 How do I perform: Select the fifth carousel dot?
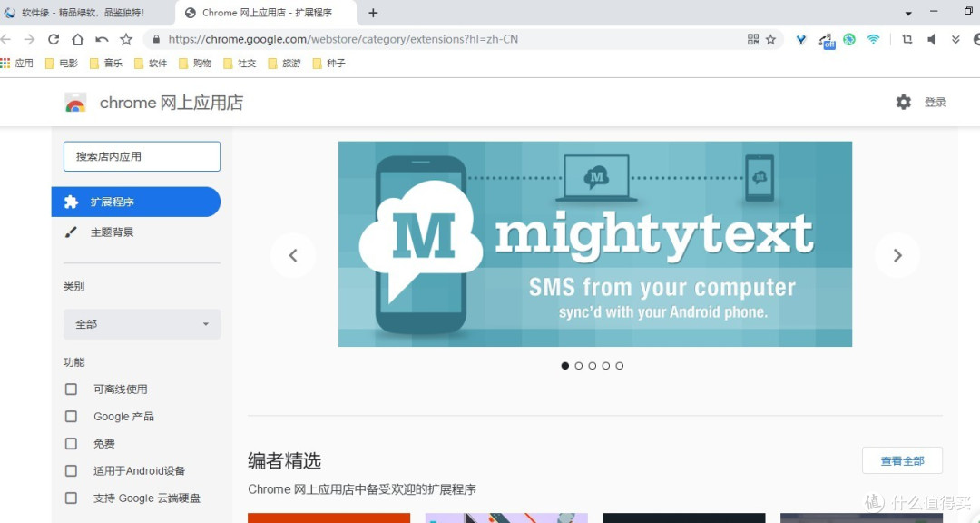(620, 366)
